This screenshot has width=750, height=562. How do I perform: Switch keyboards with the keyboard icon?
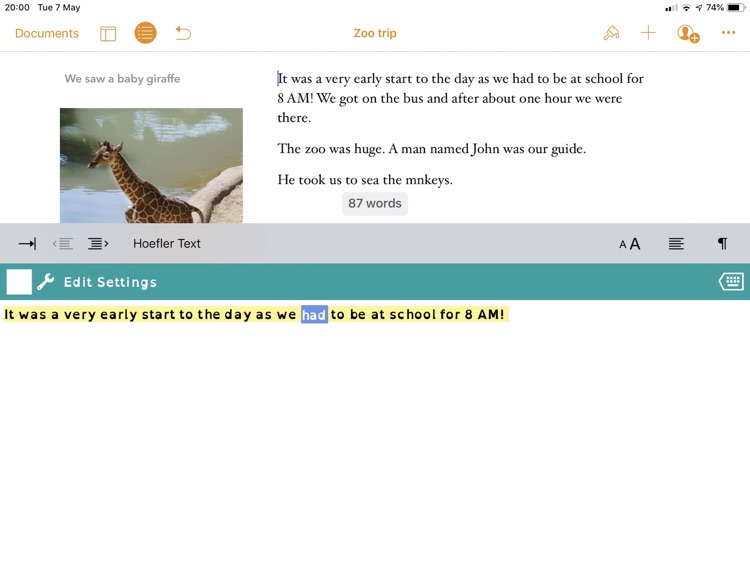coord(731,282)
